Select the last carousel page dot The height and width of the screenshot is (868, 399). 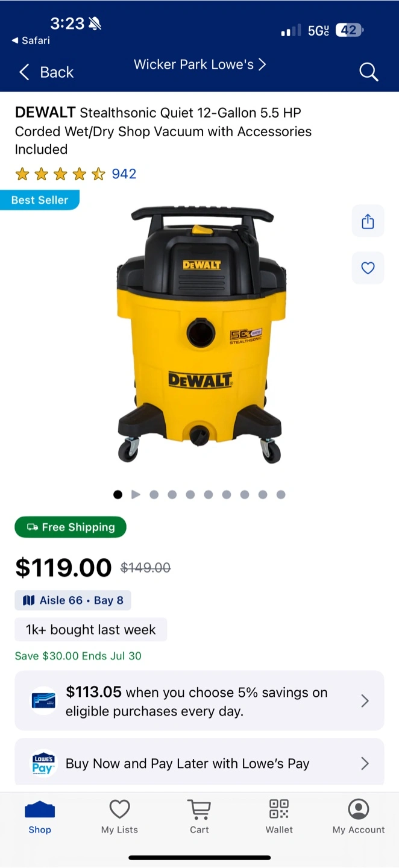click(281, 495)
